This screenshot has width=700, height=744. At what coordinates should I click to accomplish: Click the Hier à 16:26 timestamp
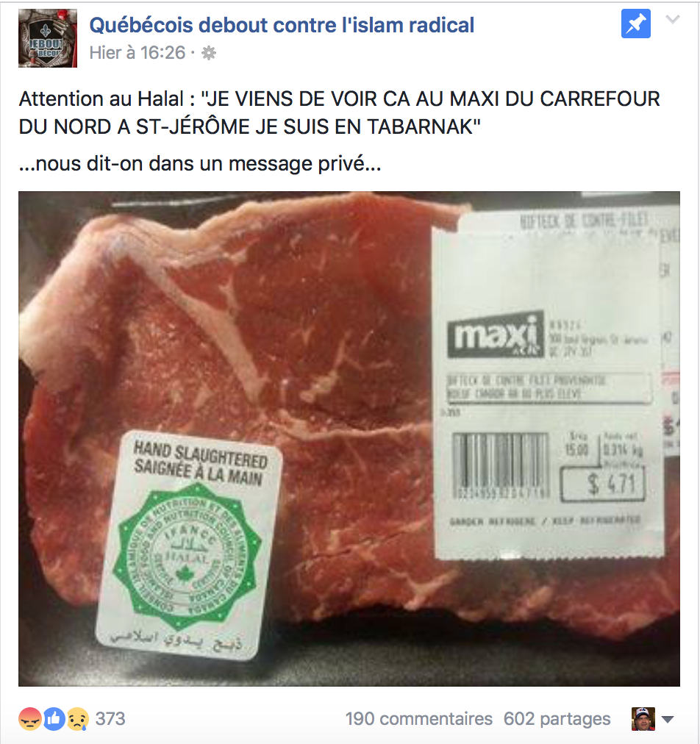(137, 53)
